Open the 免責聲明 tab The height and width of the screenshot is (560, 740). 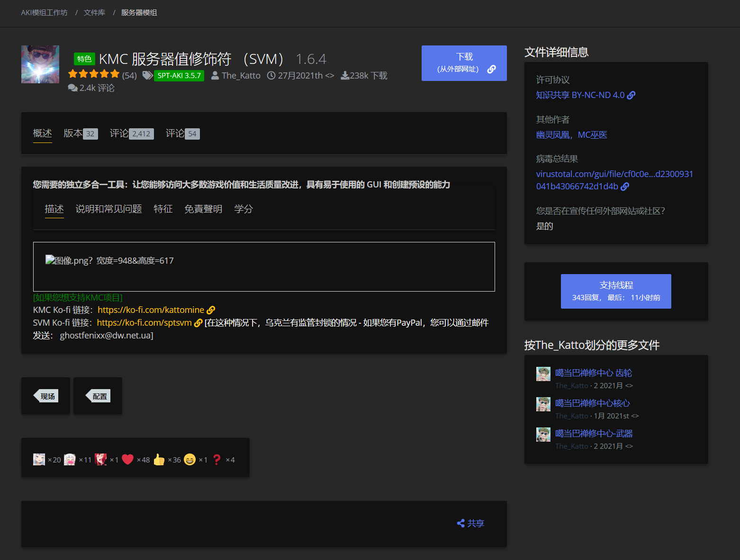click(x=203, y=209)
